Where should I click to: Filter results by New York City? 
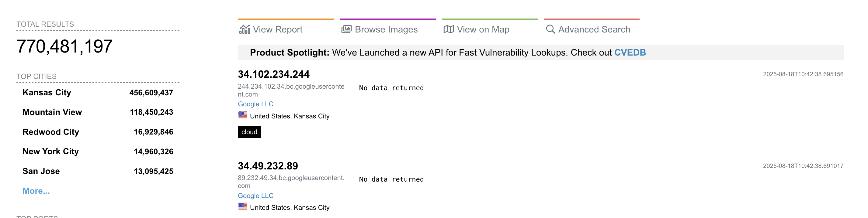50,152
